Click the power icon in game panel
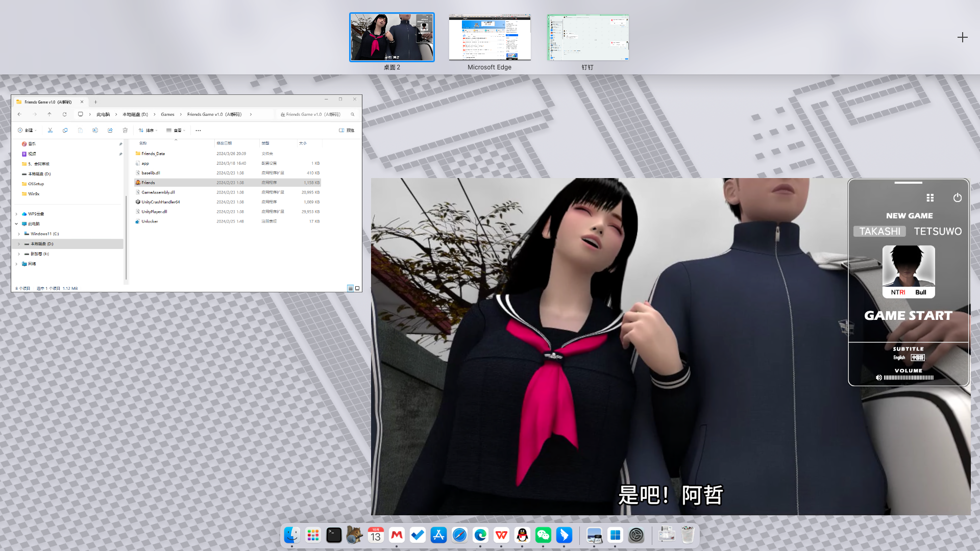 point(958,197)
